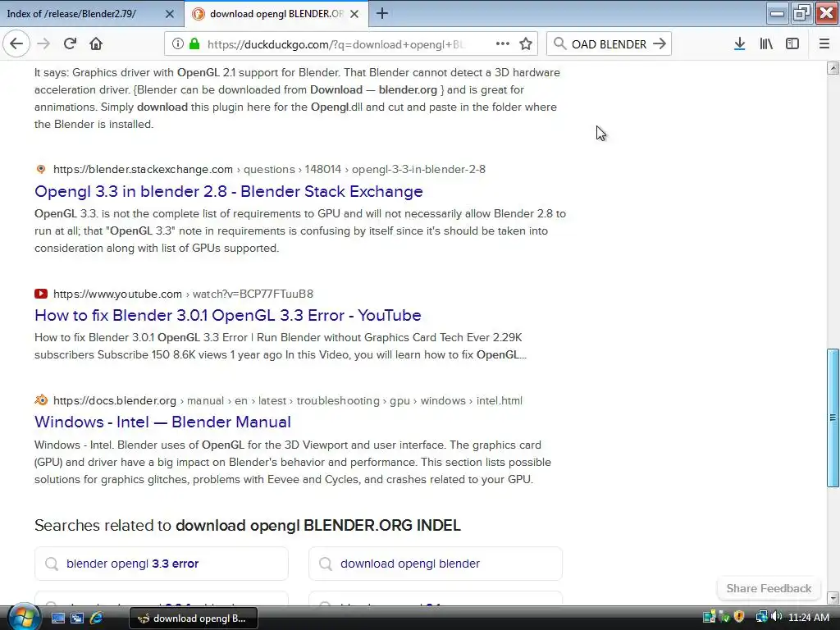The height and width of the screenshot is (630, 840).
Task: Click Show Desktop in Quick Launch
Action: click(x=58, y=619)
